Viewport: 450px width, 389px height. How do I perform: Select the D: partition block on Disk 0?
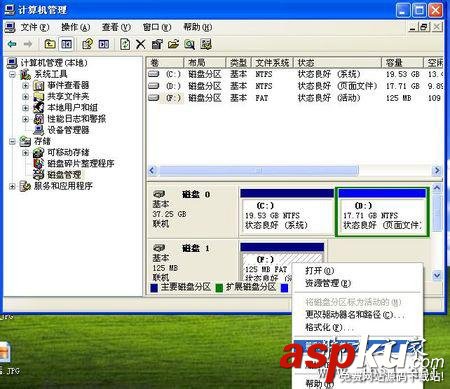click(382, 212)
